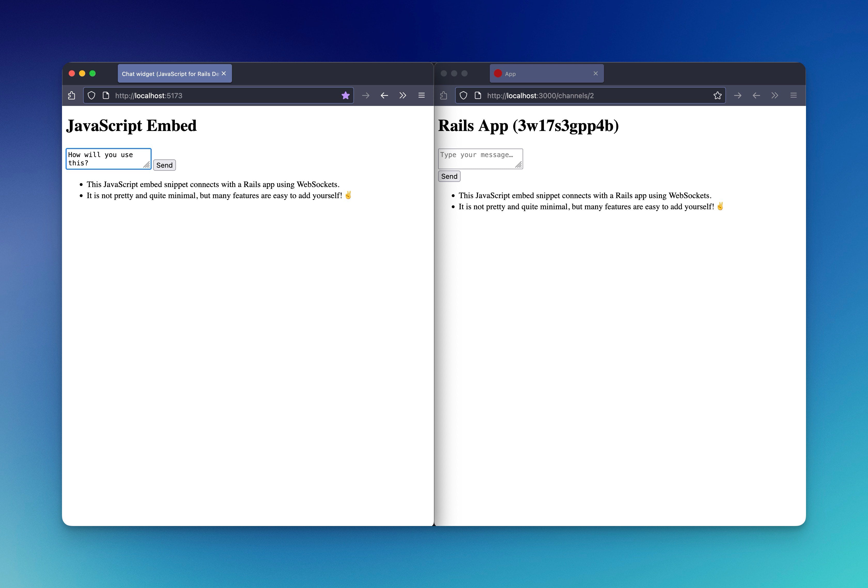The image size is (868, 588).
Task: Open the hamburger menu in the right browser window
Action: (794, 96)
